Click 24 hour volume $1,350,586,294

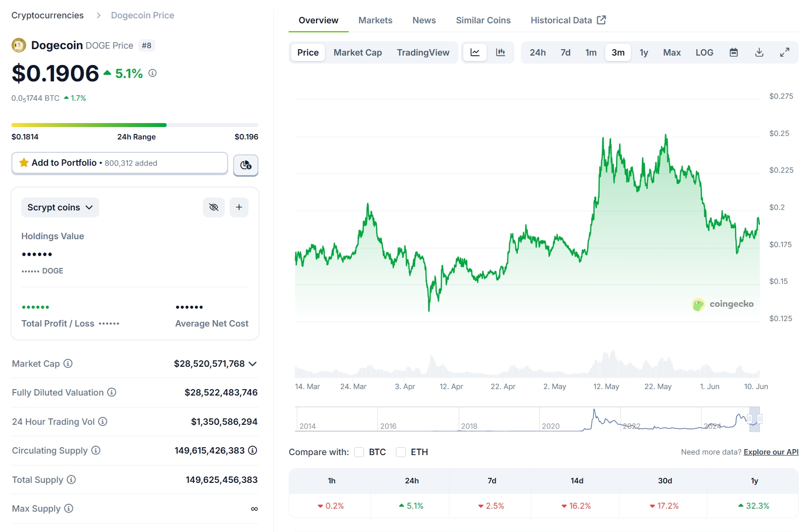click(224, 422)
